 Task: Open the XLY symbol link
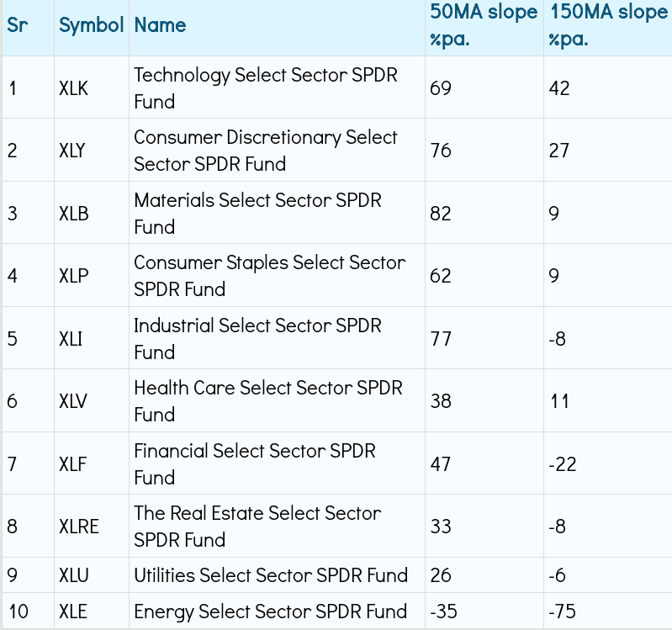pyautogui.click(x=74, y=151)
